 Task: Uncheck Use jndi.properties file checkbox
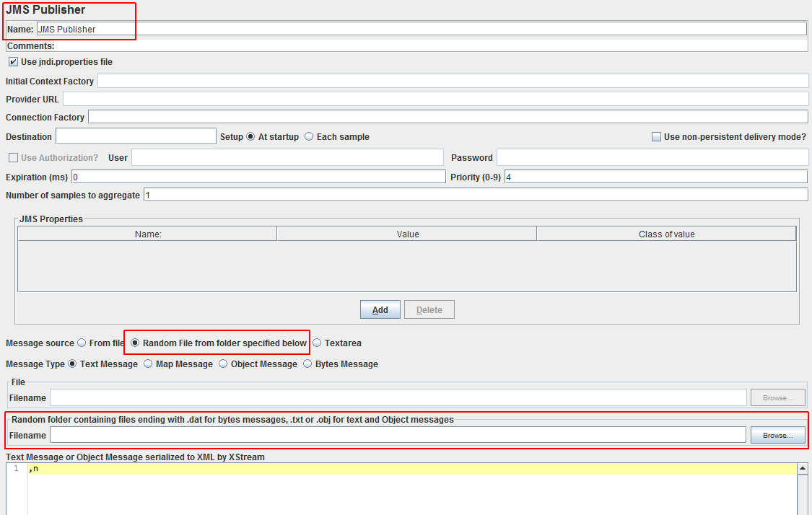(13, 62)
